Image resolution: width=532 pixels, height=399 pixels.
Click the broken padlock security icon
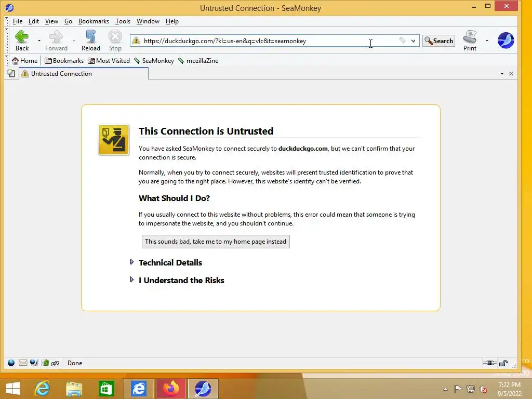click(503, 363)
